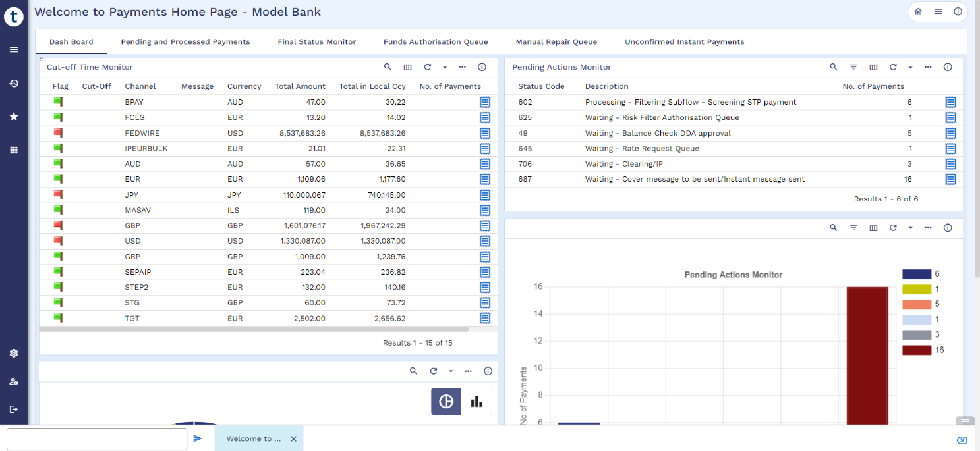Open the favorites star in left sidebar
The width and height of the screenshot is (980, 451).
(x=14, y=117)
